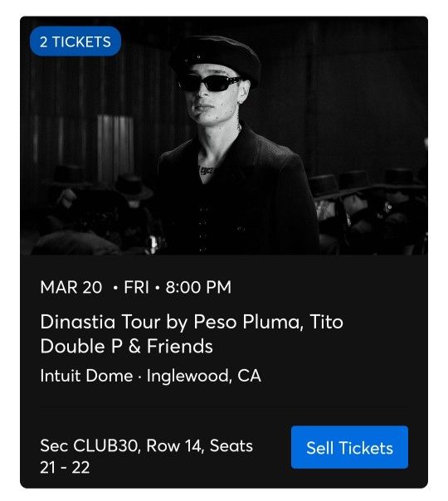The image size is (448, 501).
Task: Tap the 2 TICKETS badge
Action: pyautogui.click(x=75, y=41)
